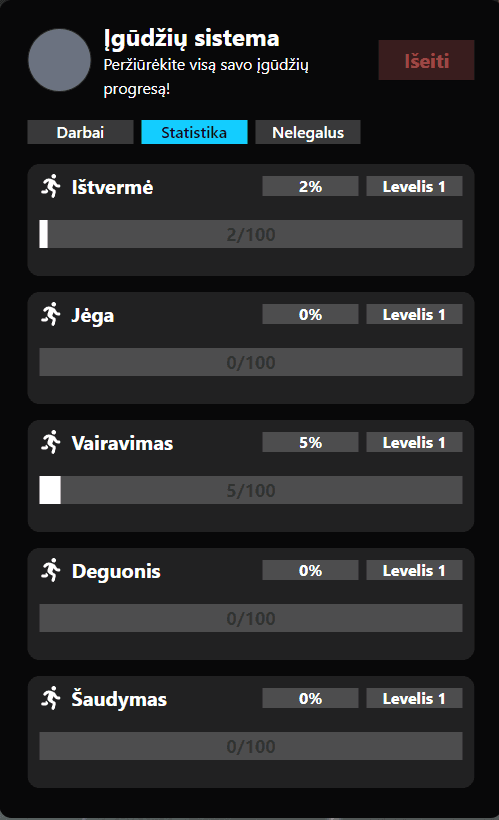The height and width of the screenshot is (820, 499).
Task: Click the running icon beside Vairavimas
Action: coord(51,442)
